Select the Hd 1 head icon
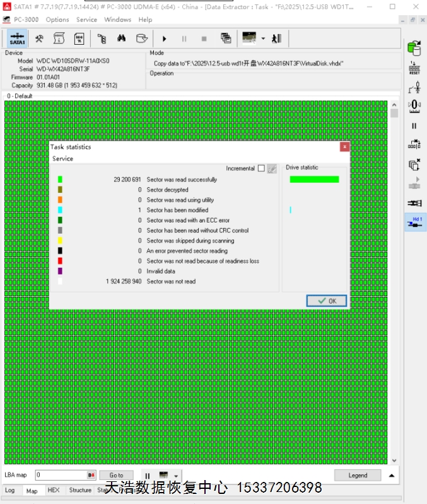 (415, 222)
